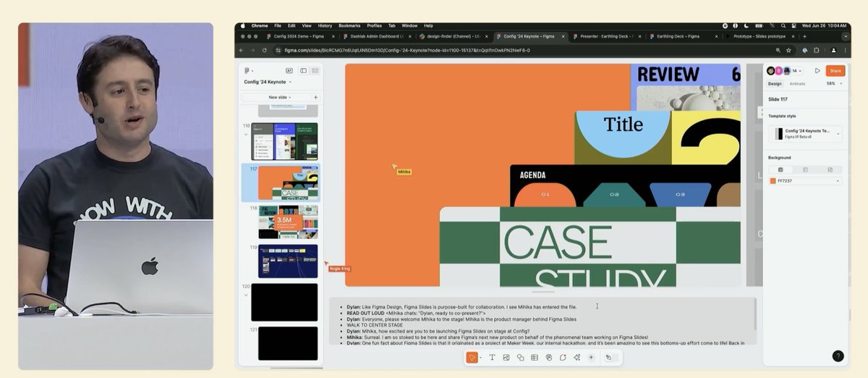Open the help question mark button
Viewport: 868px width, 378px height.
[x=838, y=356]
